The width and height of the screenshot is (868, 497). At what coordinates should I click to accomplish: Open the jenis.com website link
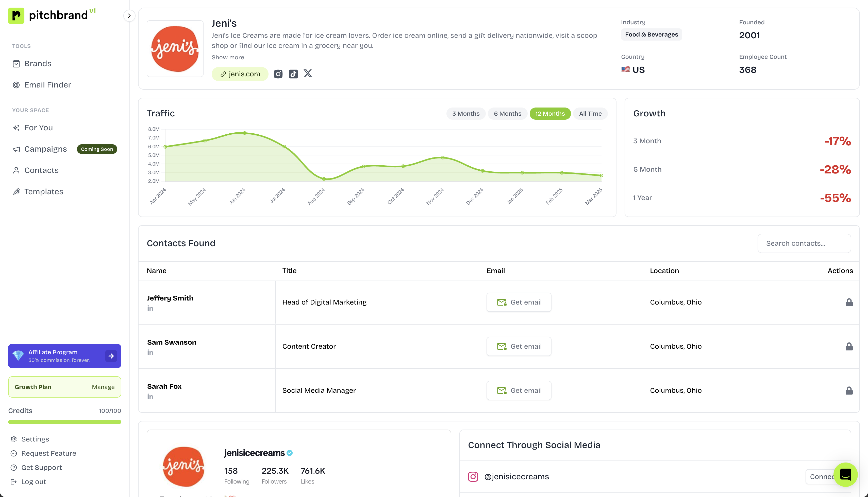click(x=240, y=74)
